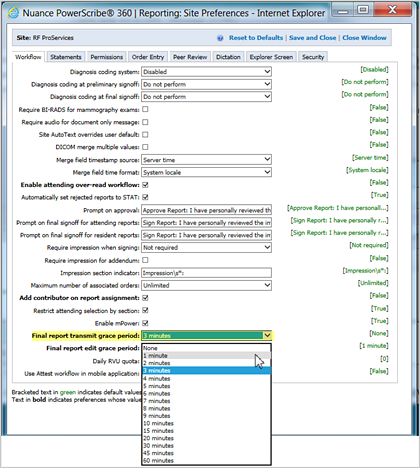Viewport: 420px width, 468px height.
Task: Open the Peer Review tab
Action: [x=190, y=57]
